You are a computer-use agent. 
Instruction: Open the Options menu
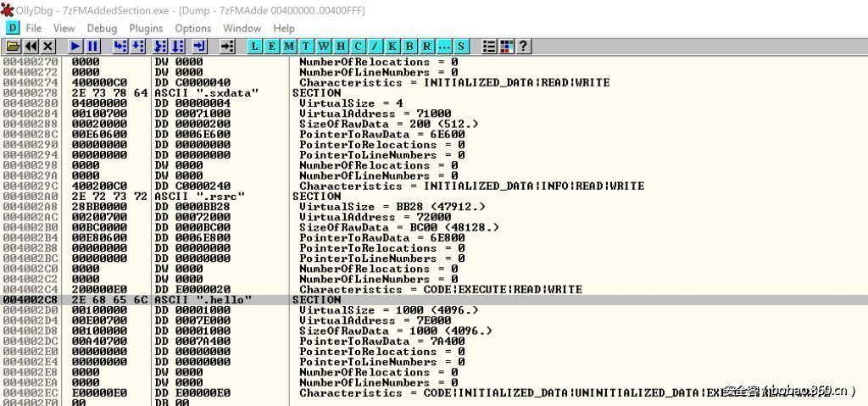click(x=193, y=28)
